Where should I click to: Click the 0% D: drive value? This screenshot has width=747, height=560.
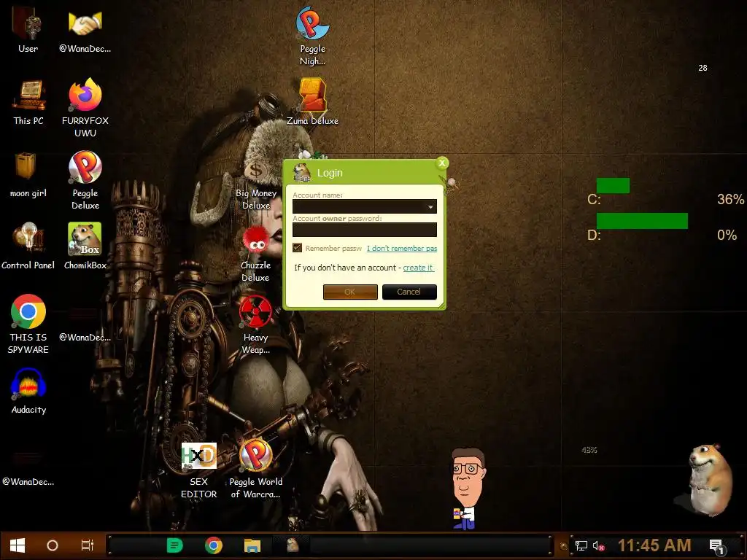click(727, 235)
